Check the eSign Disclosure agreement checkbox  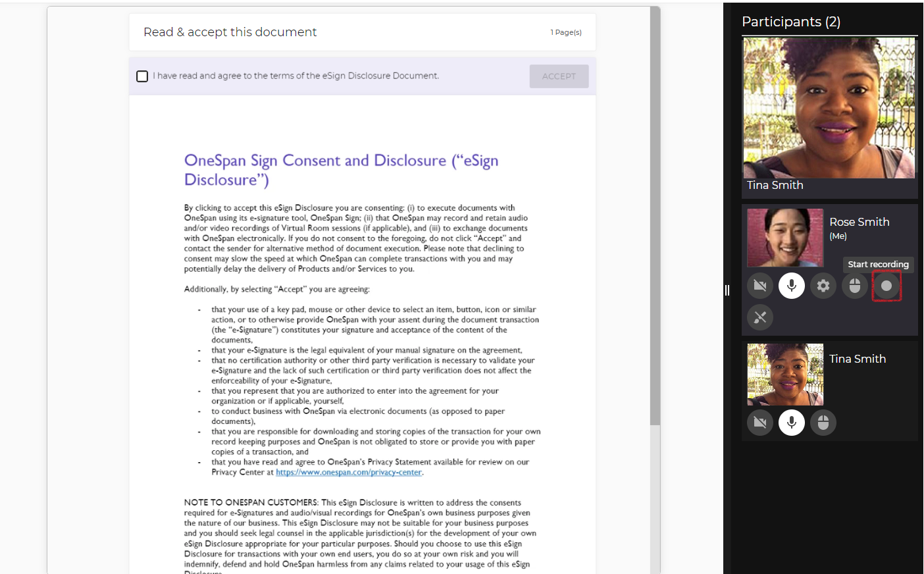(142, 76)
